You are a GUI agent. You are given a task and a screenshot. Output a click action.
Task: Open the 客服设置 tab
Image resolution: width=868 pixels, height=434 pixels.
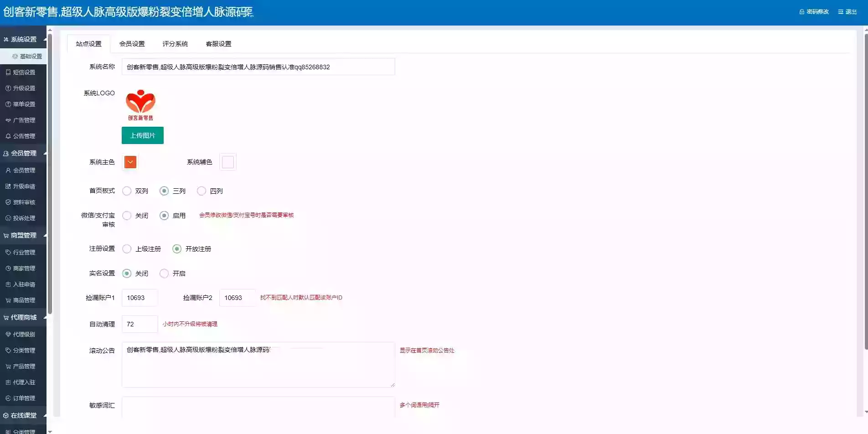tap(218, 44)
